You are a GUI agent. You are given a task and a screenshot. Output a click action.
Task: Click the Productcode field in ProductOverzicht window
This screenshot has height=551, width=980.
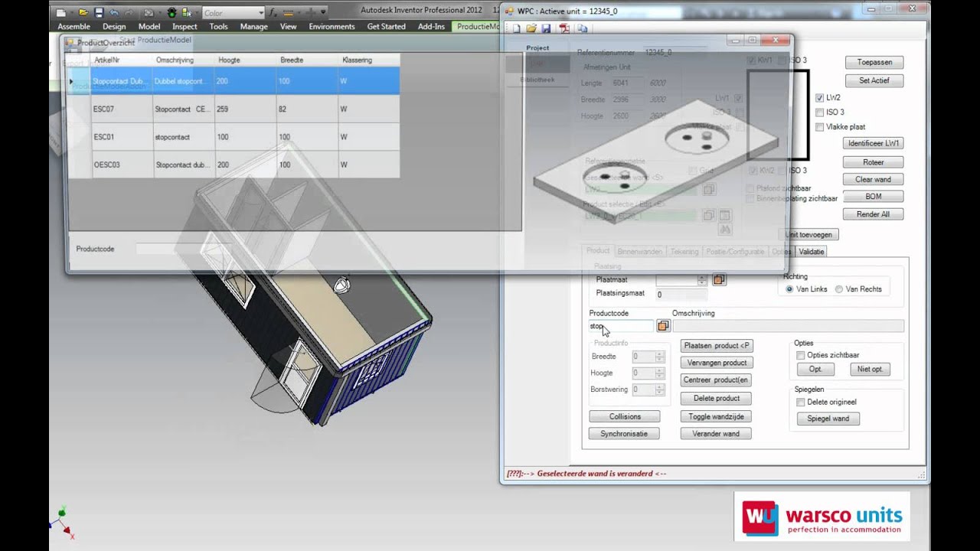(182, 249)
